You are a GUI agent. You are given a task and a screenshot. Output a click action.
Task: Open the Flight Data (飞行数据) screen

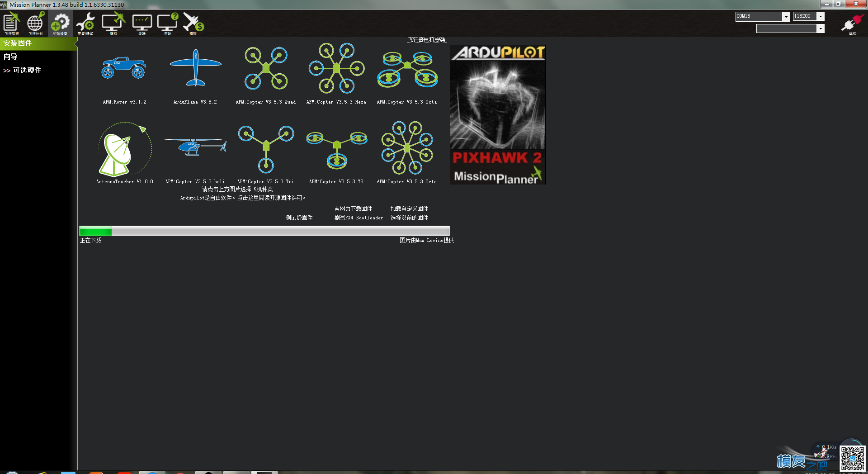point(11,24)
